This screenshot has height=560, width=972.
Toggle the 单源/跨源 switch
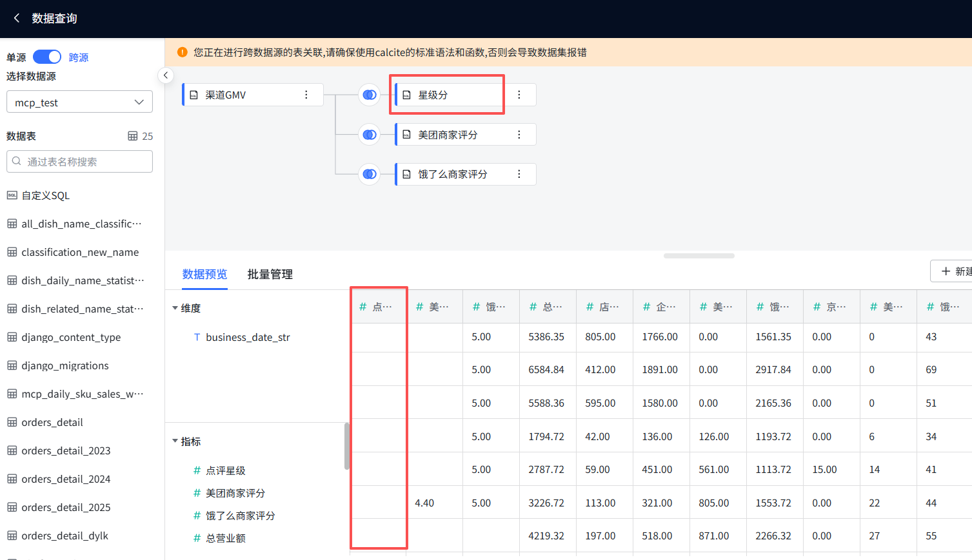pos(47,57)
